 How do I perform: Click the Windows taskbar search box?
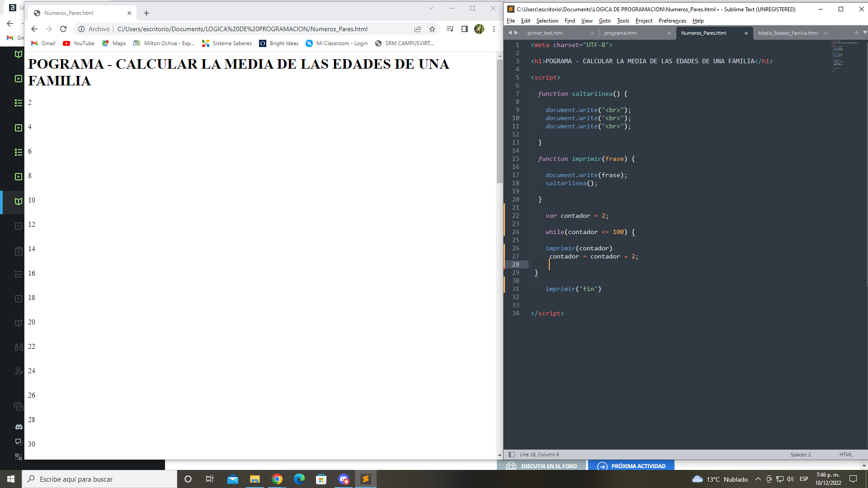point(99,479)
